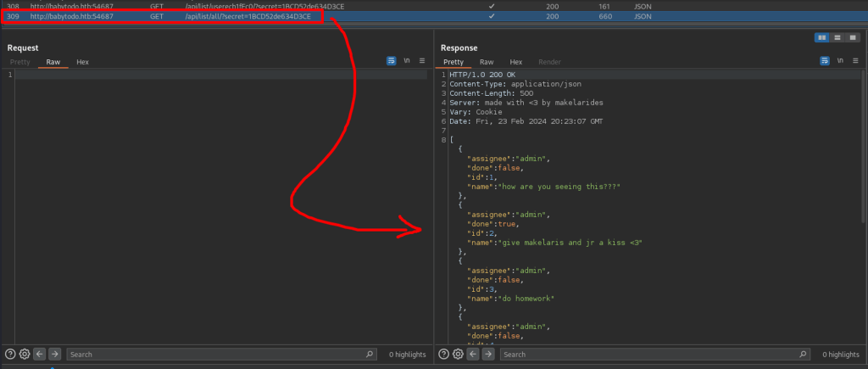Go to next match in Request search
This screenshot has width=868, height=369.
coord(54,354)
